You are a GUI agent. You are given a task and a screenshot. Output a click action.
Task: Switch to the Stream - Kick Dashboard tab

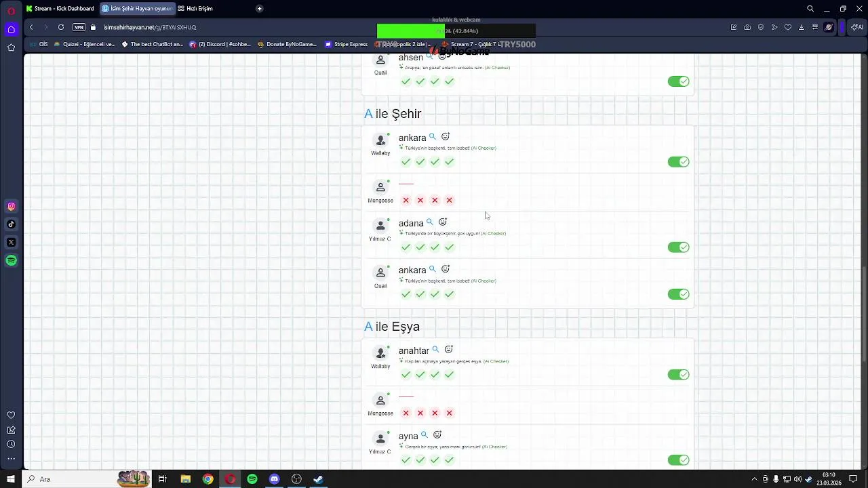(60, 9)
